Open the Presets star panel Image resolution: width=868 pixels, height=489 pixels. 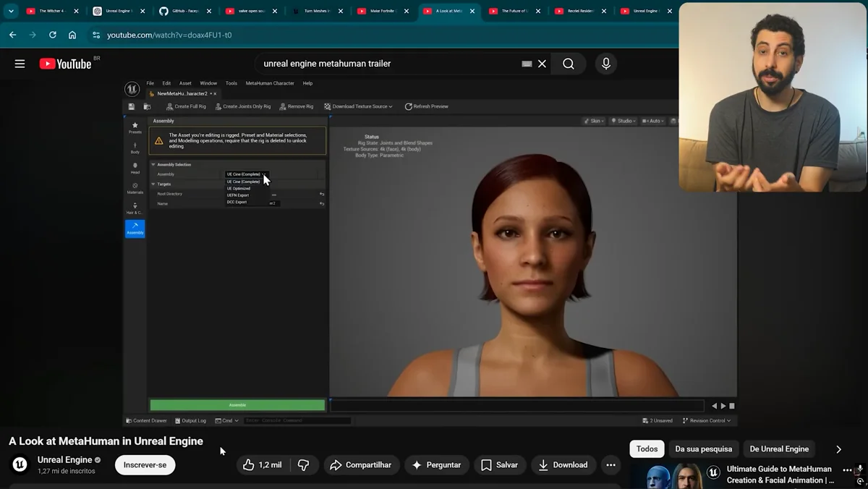[x=135, y=127]
